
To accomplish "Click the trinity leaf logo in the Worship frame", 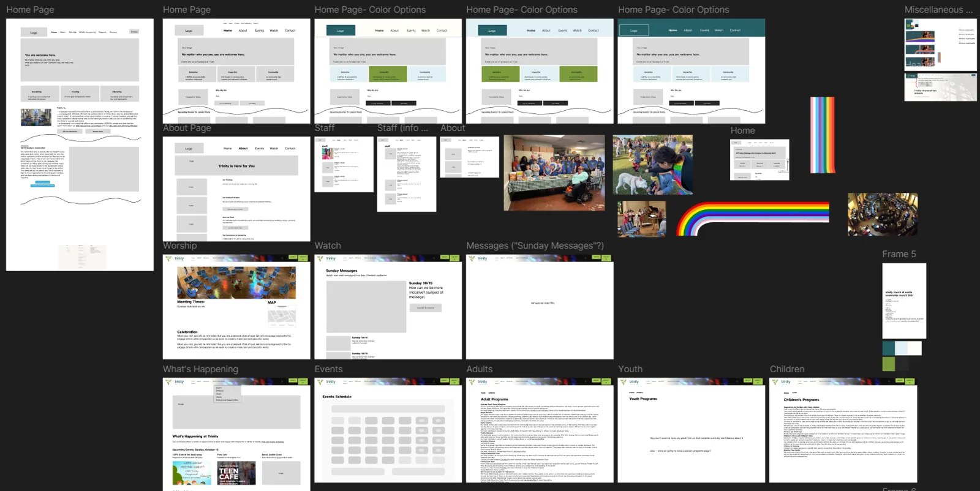I will 168,258.
